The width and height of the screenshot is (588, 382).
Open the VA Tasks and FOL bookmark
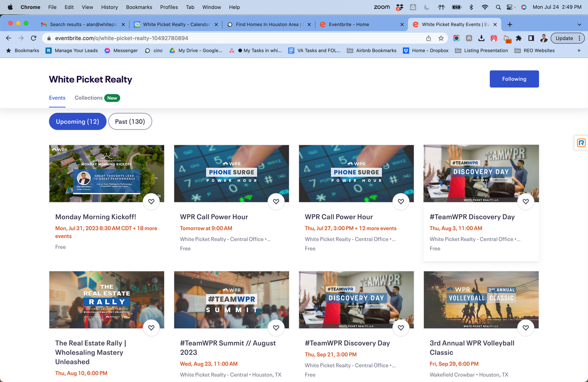(314, 51)
